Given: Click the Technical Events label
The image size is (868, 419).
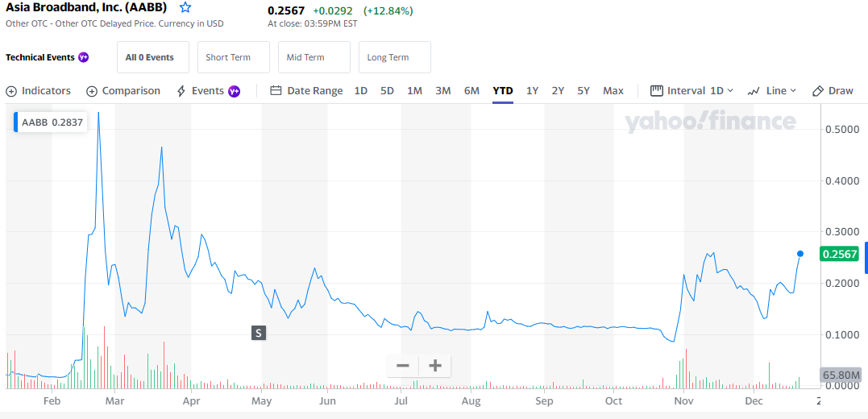Looking at the screenshot, I should [x=39, y=57].
